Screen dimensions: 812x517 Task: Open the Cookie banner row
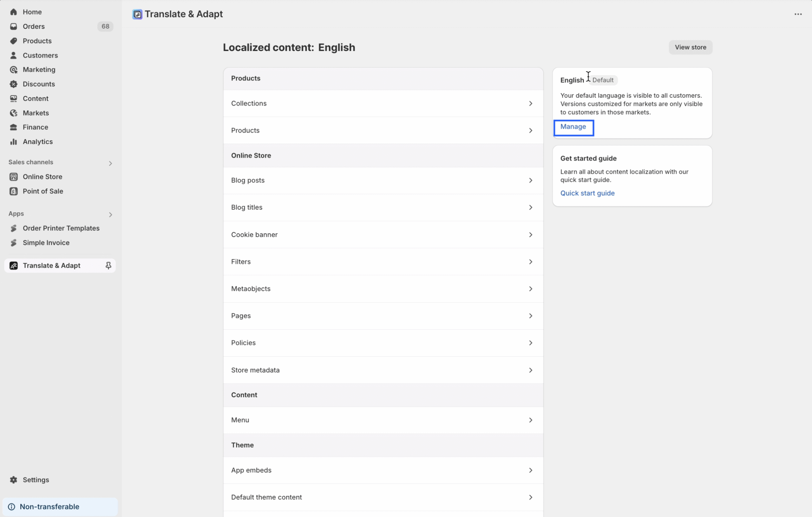(x=383, y=235)
